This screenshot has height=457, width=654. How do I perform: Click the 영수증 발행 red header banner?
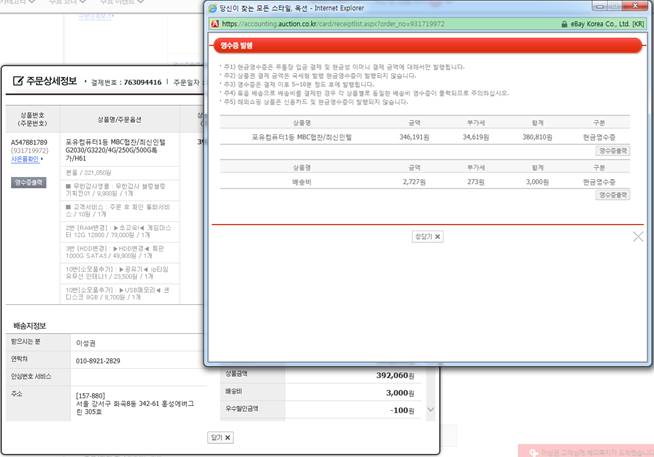[428, 45]
